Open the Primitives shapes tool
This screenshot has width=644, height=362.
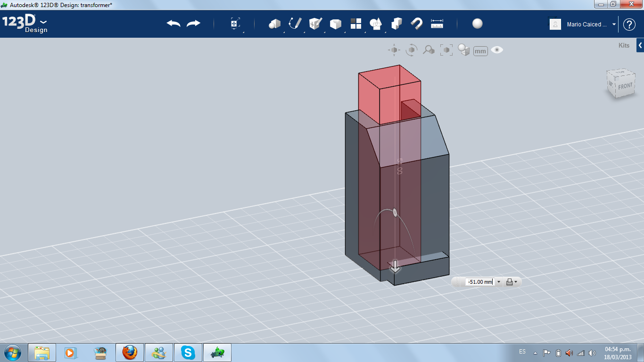[x=274, y=24]
